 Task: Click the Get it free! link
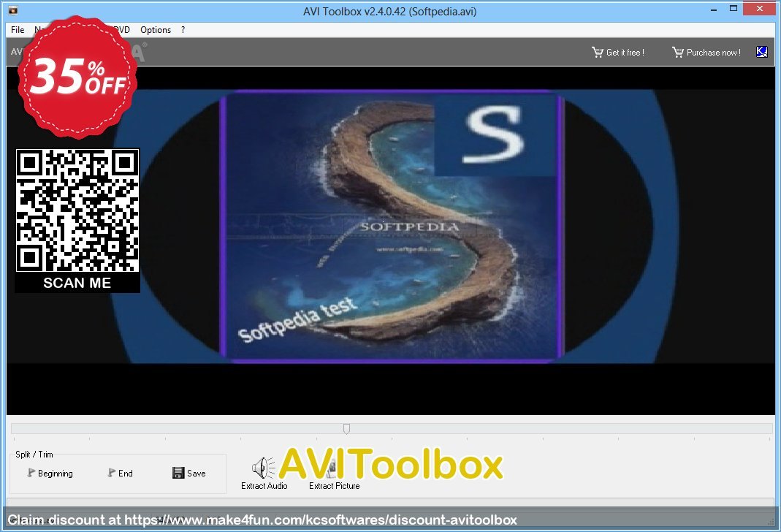pos(625,53)
